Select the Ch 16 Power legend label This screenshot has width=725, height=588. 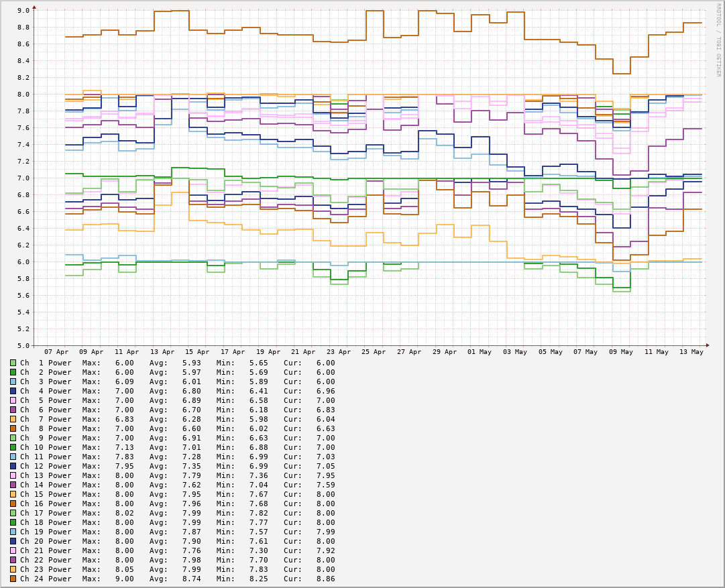click(x=46, y=504)
